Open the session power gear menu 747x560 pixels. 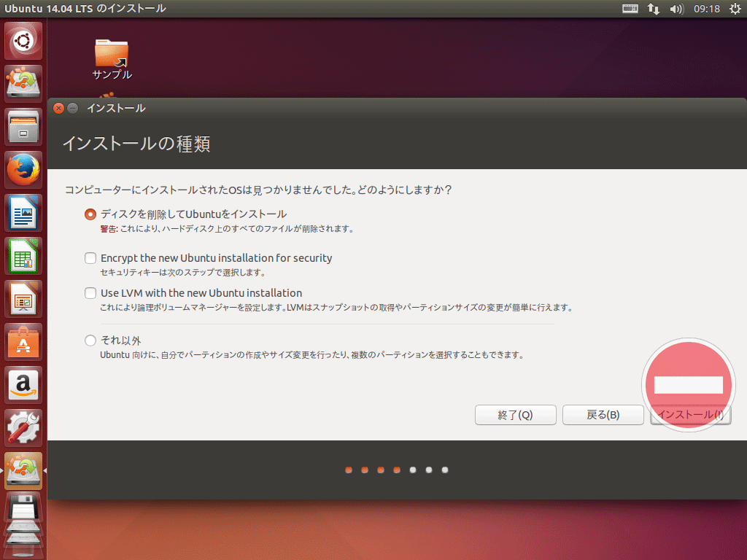(735, 9)
